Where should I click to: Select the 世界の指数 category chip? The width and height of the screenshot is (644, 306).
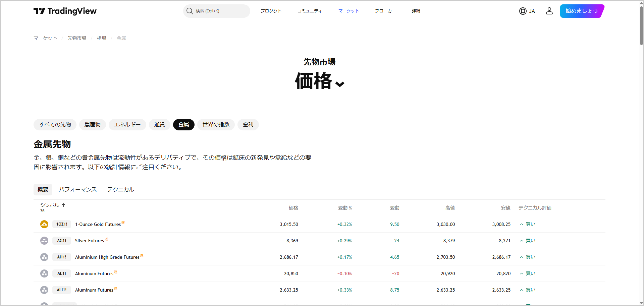coord(216,125)
